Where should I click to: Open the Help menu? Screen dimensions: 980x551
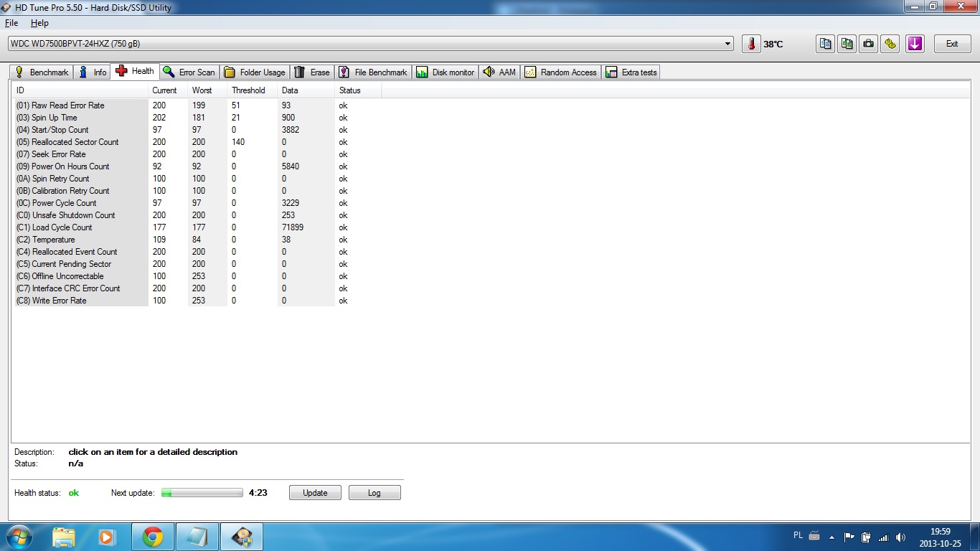pos(39,23)
